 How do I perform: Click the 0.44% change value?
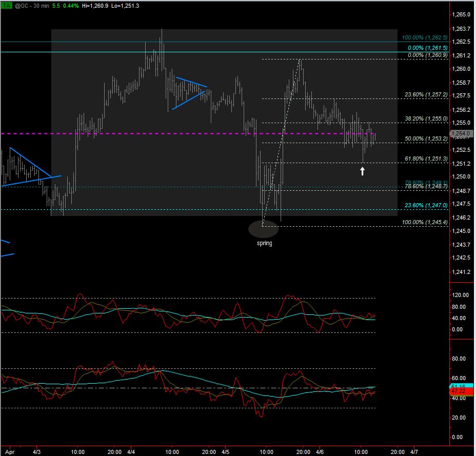(71, 6)
